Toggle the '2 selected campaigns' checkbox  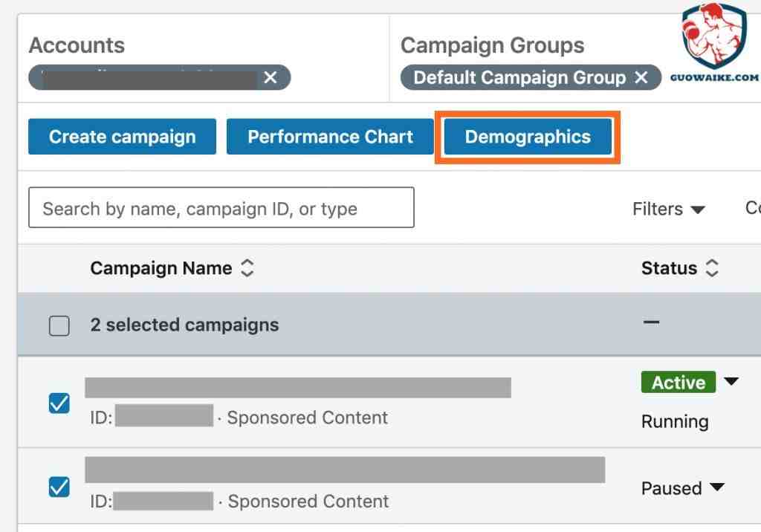click(x=59, y=325)
